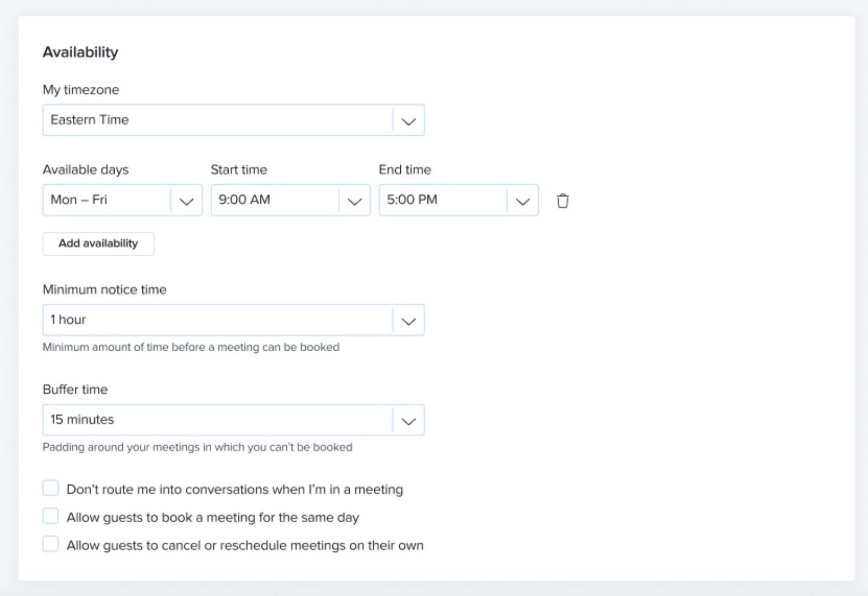Enable Allow guests to book same day

51,516
